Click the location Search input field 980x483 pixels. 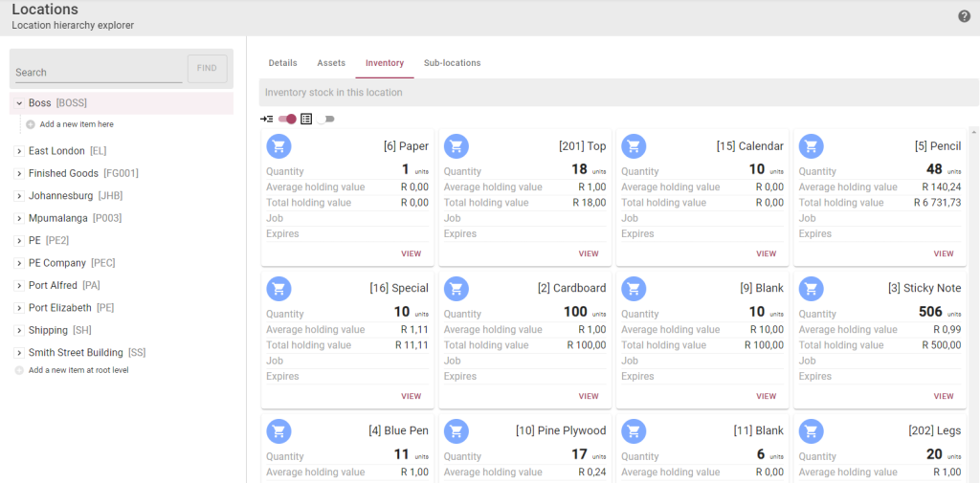98,72
